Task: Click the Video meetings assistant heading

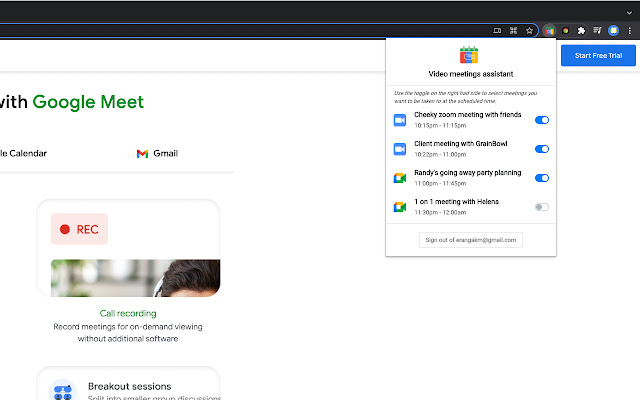Action: click(471, 74)
